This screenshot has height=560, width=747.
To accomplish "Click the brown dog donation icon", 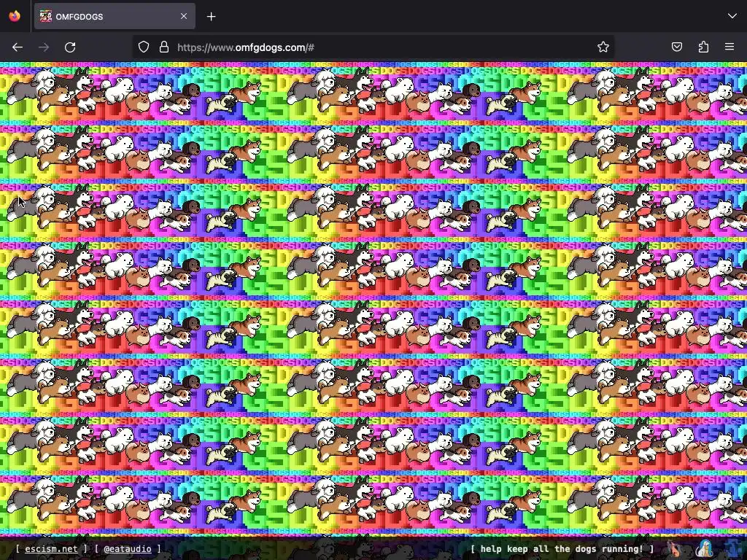I will tap(674, 549).
